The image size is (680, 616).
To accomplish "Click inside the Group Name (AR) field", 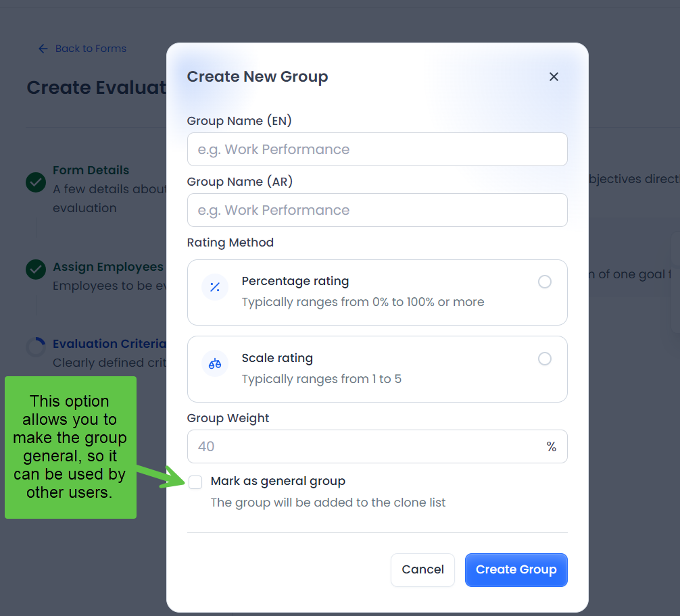I will [377, 210].
